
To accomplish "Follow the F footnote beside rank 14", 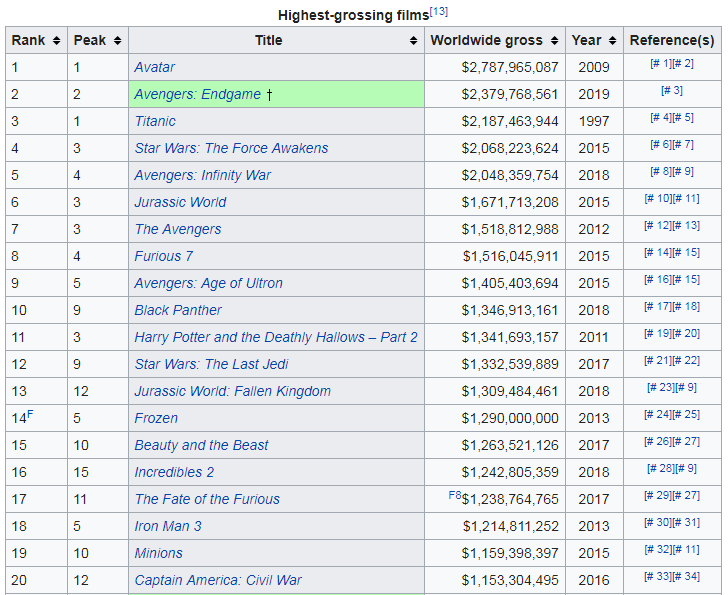I will pos(30,414).
